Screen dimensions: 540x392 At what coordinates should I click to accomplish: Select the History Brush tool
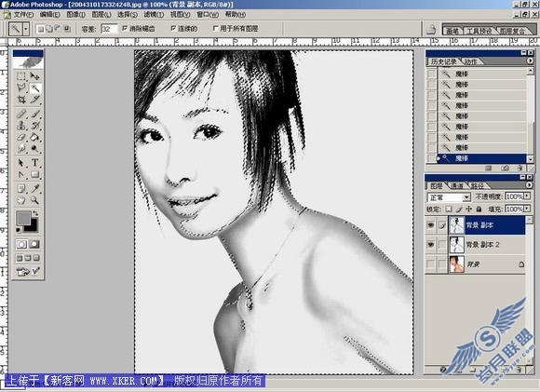[x=34, y=126]
